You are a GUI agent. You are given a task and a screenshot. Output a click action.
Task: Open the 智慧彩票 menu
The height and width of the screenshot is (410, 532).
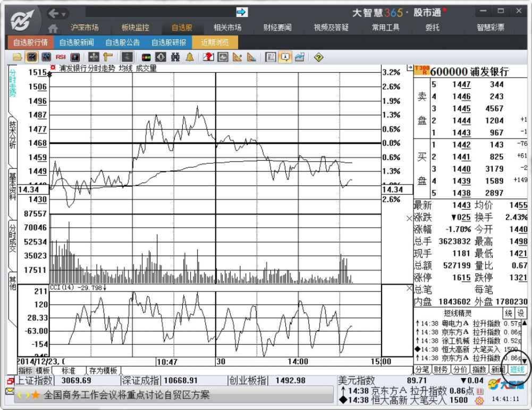491,28
